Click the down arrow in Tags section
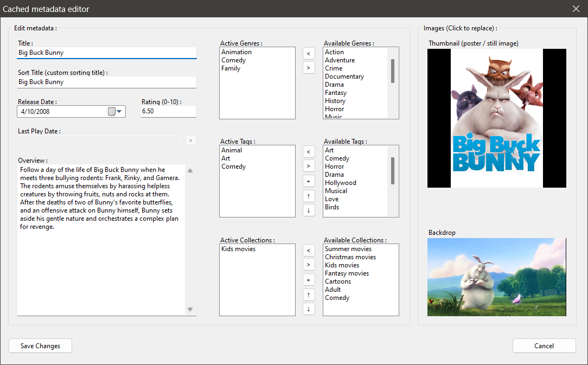This screenshot has height=365, width=588. click(309, 210)
